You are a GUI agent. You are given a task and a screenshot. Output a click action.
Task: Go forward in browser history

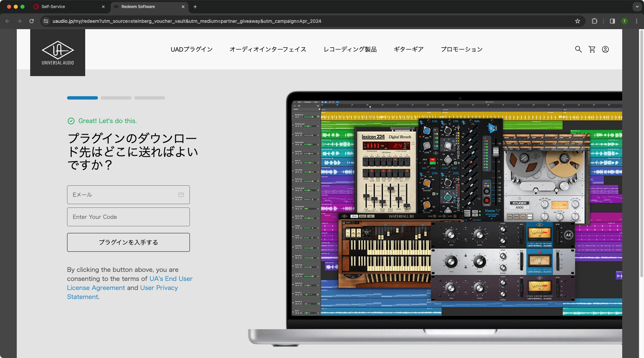[19, 21]
